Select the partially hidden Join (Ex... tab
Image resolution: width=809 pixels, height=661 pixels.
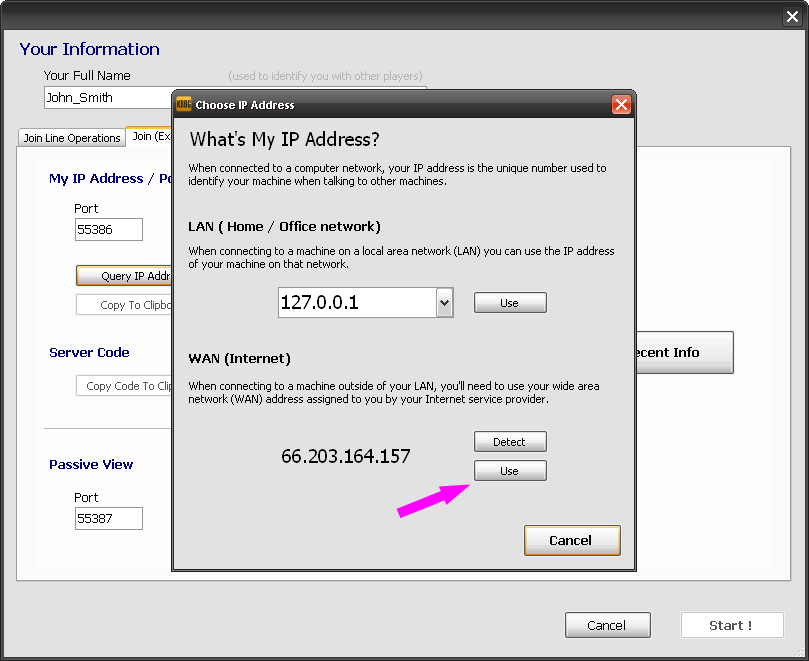pos(150,137)
